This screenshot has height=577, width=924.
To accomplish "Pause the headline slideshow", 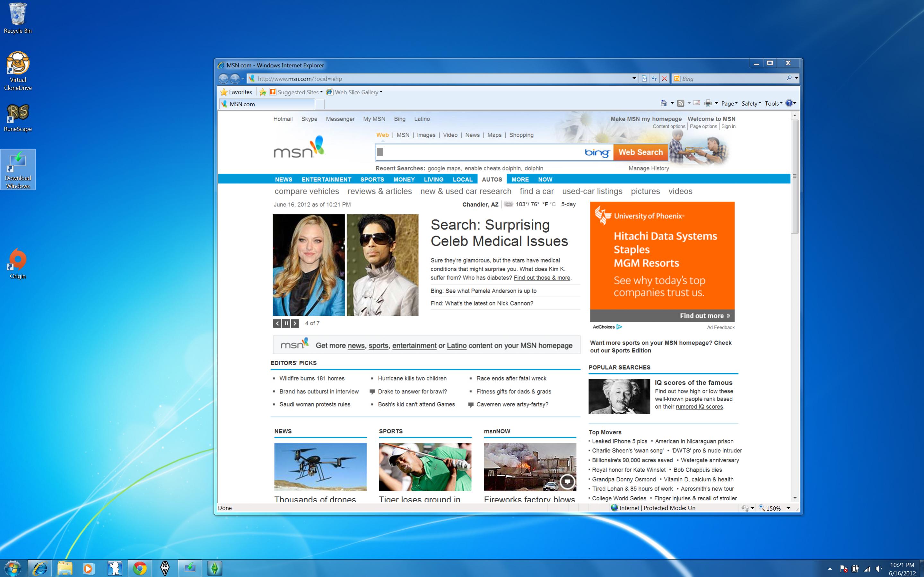I will [286, 323].
